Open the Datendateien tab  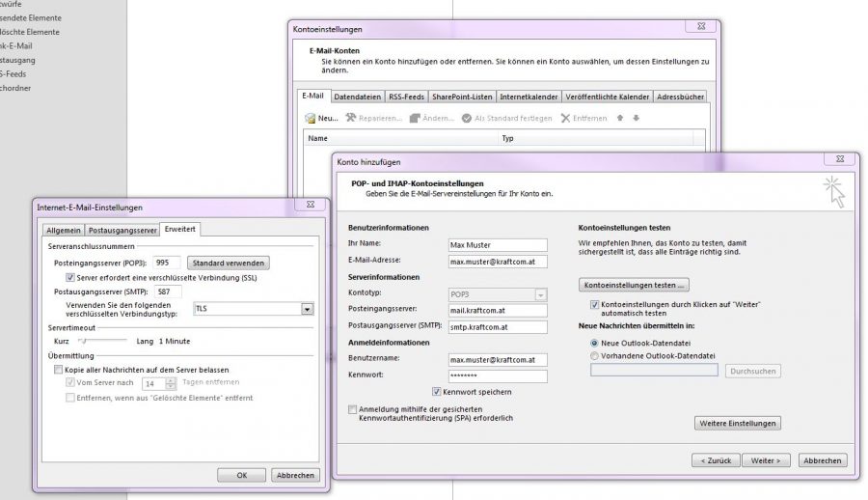pyautogui.click(x=357, y=97)
